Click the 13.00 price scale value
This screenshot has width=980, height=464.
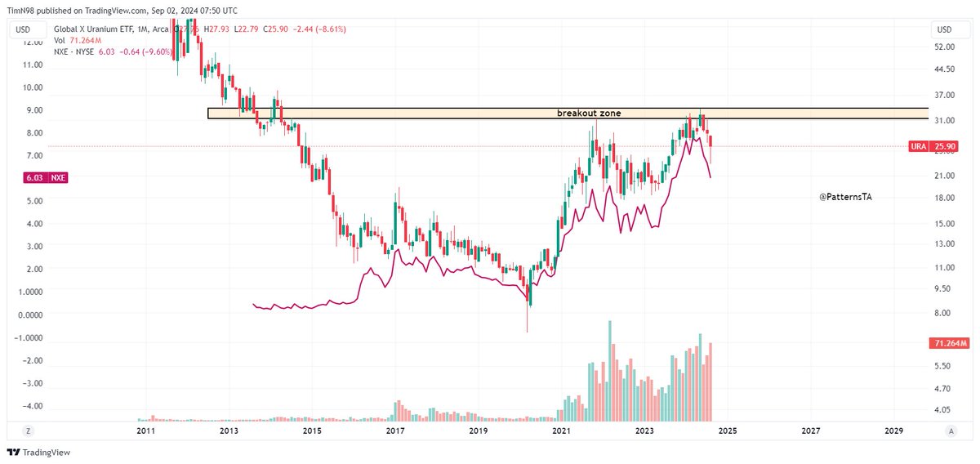[x=945, y=243]
